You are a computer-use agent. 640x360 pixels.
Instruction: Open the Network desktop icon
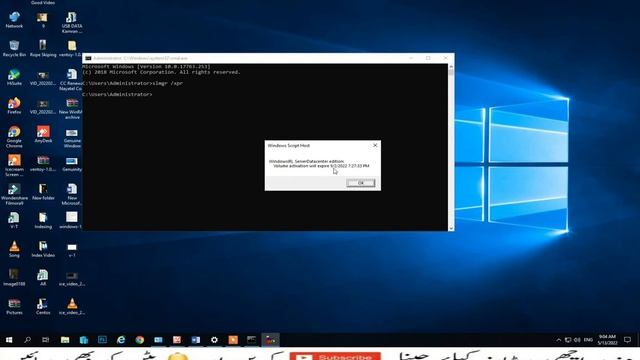(14, 20)
